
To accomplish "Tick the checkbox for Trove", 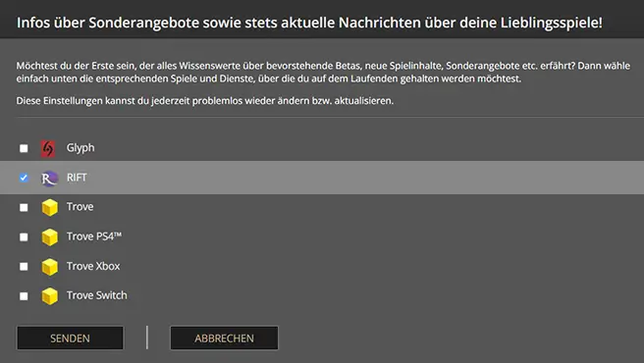I will [x=24, y=207].
